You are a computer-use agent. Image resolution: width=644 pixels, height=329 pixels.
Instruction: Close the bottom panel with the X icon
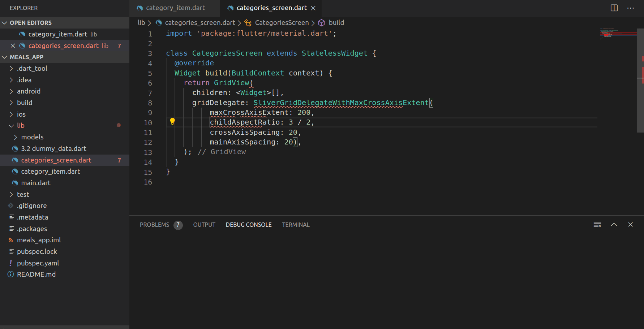[x=631, y=225]
